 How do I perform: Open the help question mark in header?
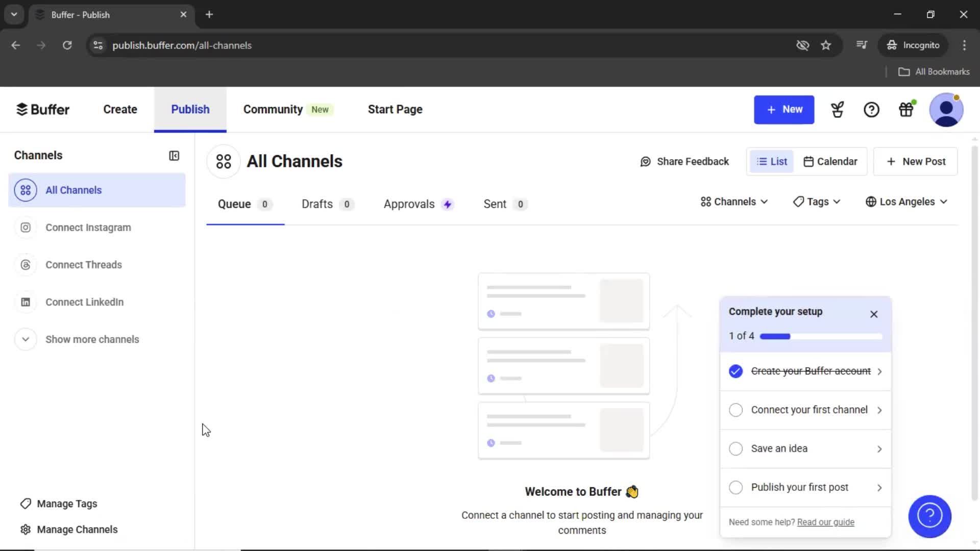pyautogui.click(x=871, y=110)
